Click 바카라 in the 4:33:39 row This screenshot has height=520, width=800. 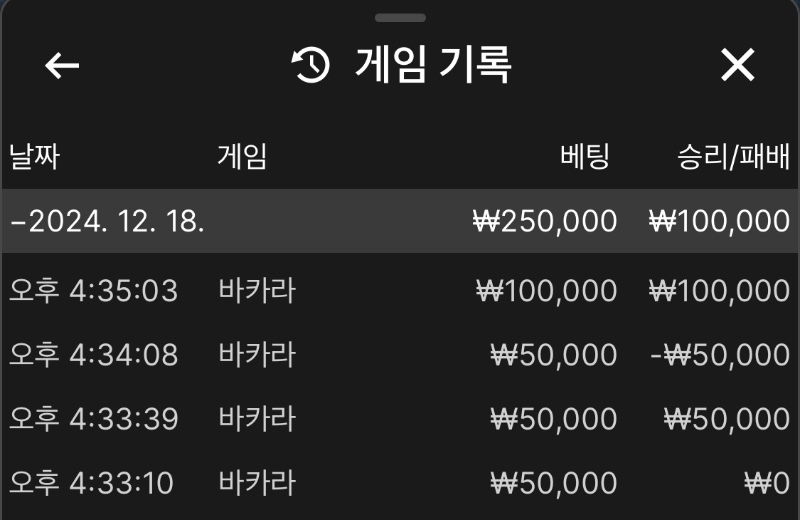(257, 419)
